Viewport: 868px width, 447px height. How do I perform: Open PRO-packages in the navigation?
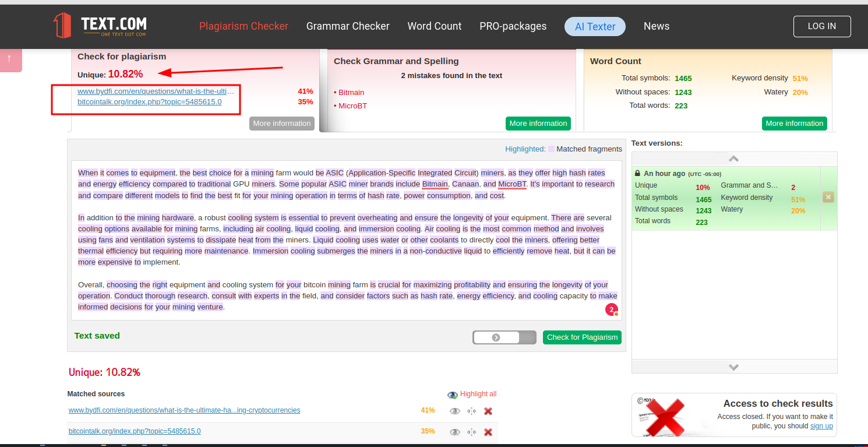(x=513, y=26)
